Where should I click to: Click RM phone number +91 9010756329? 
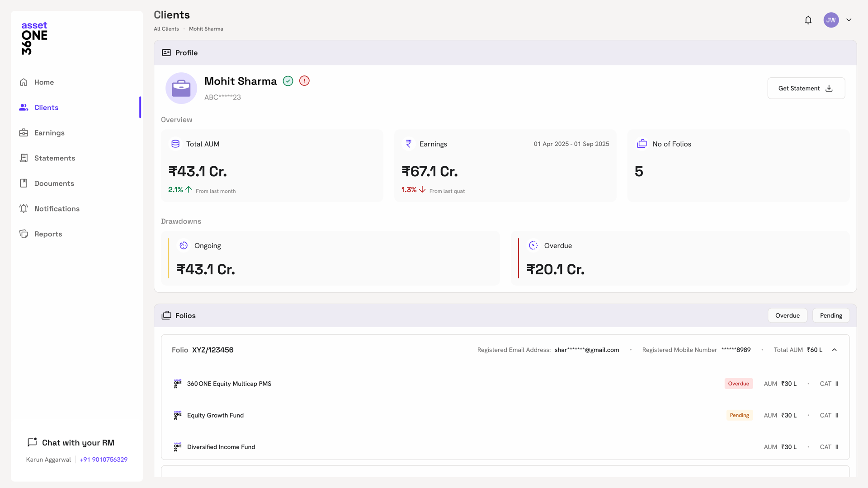click(104, 460)
